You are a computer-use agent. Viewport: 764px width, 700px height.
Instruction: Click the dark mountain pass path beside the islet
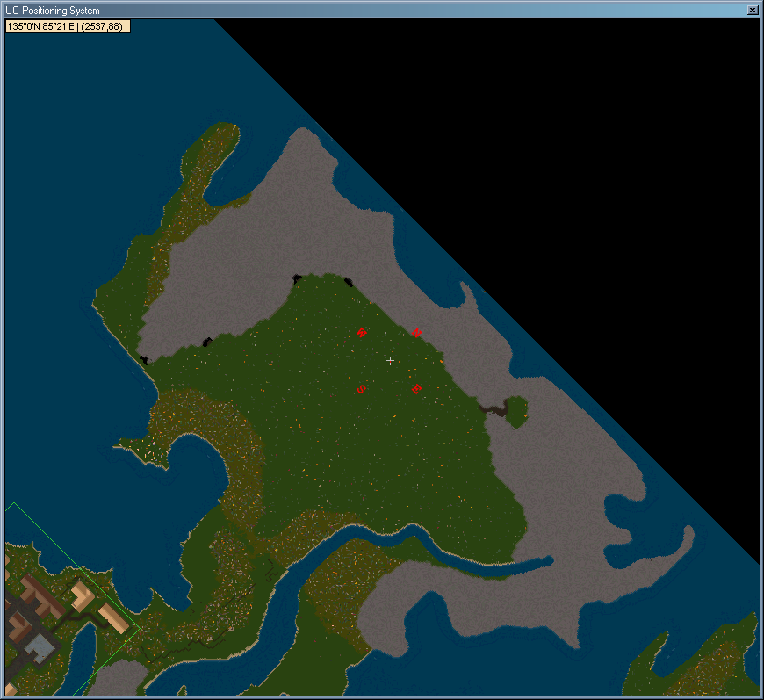494,408
